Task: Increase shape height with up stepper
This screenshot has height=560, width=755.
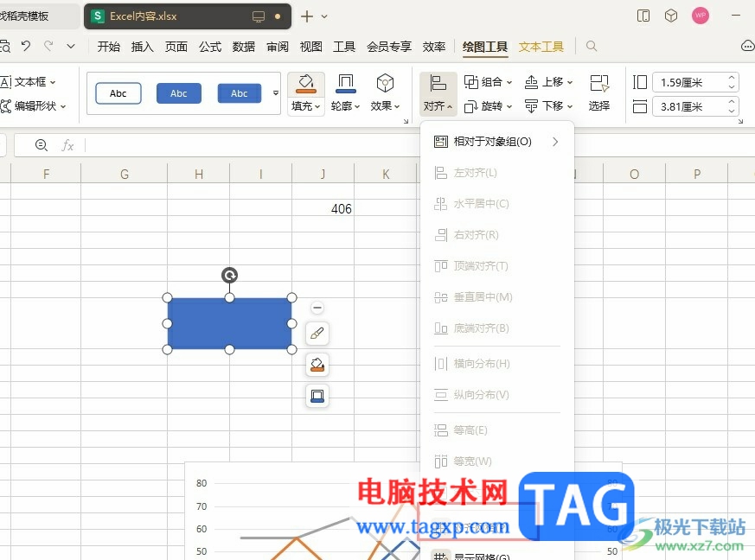Action: click(x=732, y=78)
